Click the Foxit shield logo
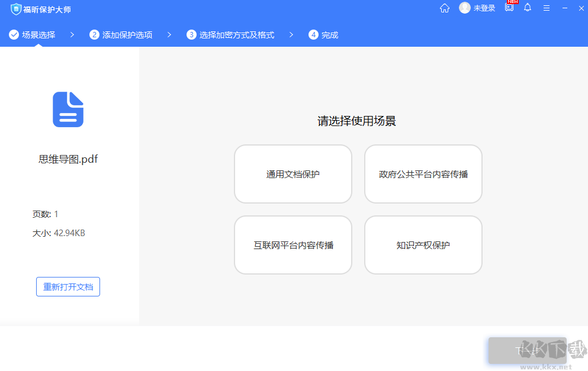Image resolution: width=588 pixels, height=371 pixels. click(x=17, y=9)
